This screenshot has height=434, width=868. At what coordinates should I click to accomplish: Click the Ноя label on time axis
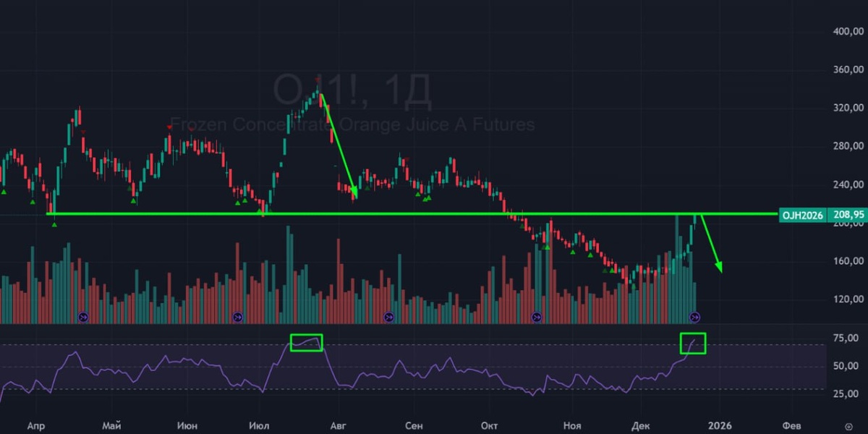click(572, 426)
